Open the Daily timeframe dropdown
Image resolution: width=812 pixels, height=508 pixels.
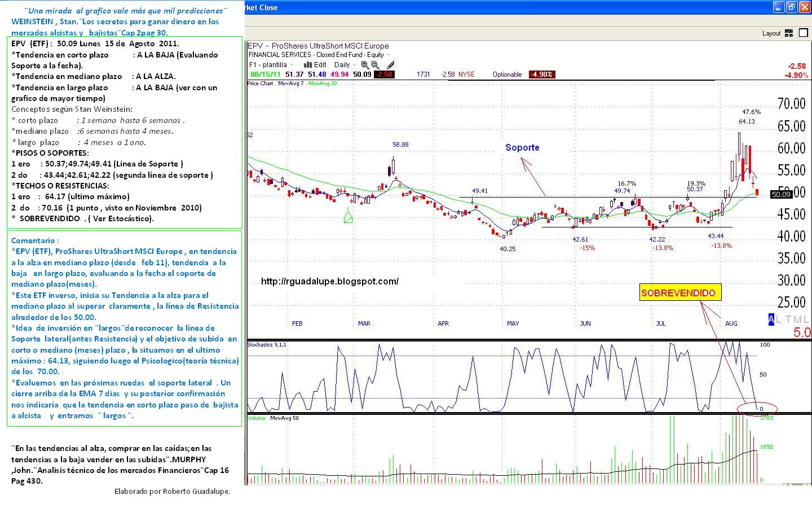(x=346, y=65)
